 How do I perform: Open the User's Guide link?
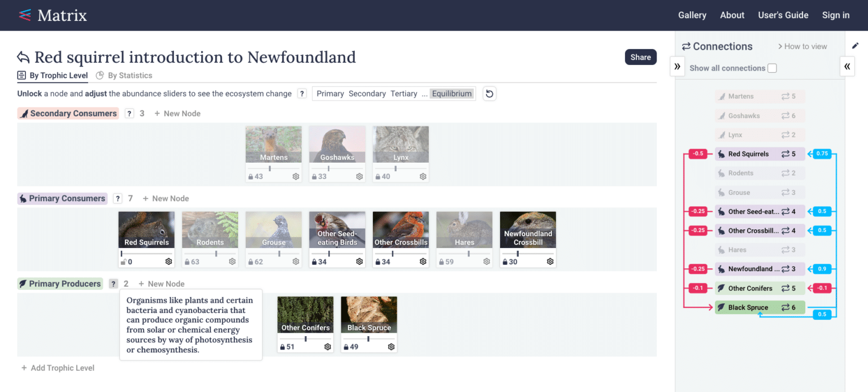tap(783, 15)
